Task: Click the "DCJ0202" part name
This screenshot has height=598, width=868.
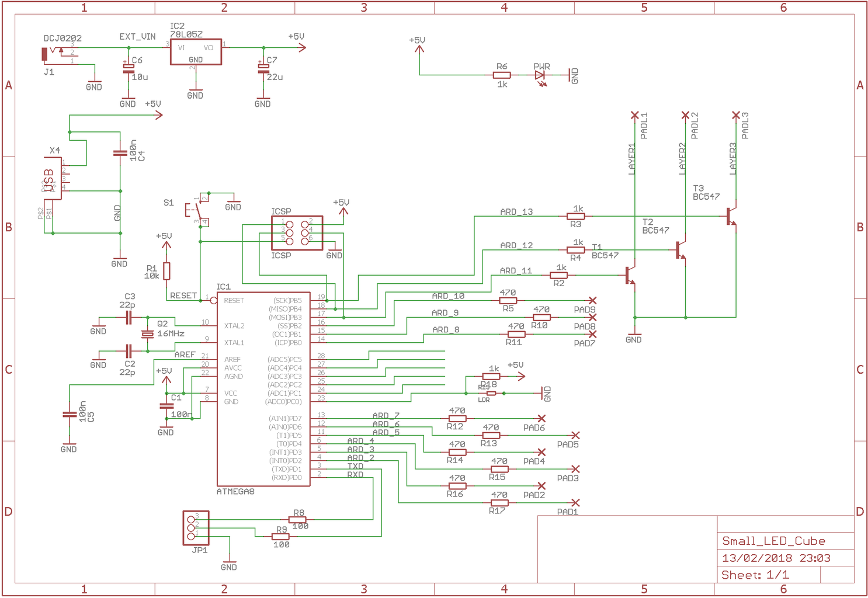Action: pyautogui.click(x=63, y=39)
